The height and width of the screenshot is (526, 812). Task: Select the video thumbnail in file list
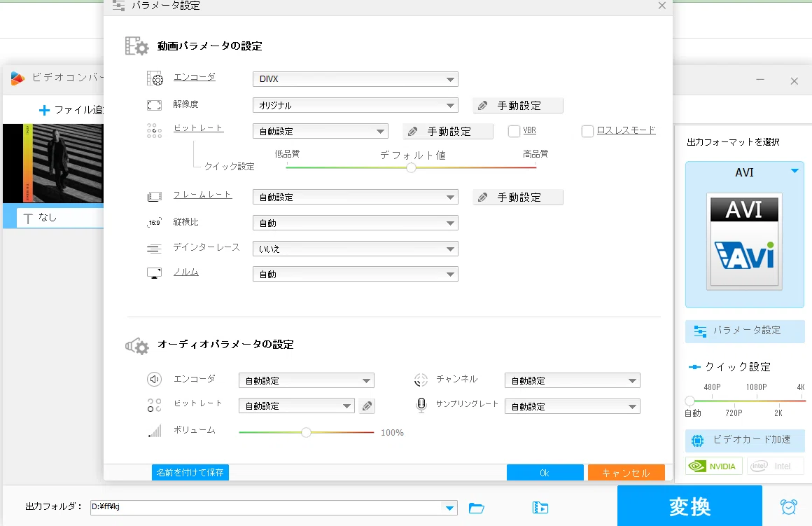pos(52,162)
